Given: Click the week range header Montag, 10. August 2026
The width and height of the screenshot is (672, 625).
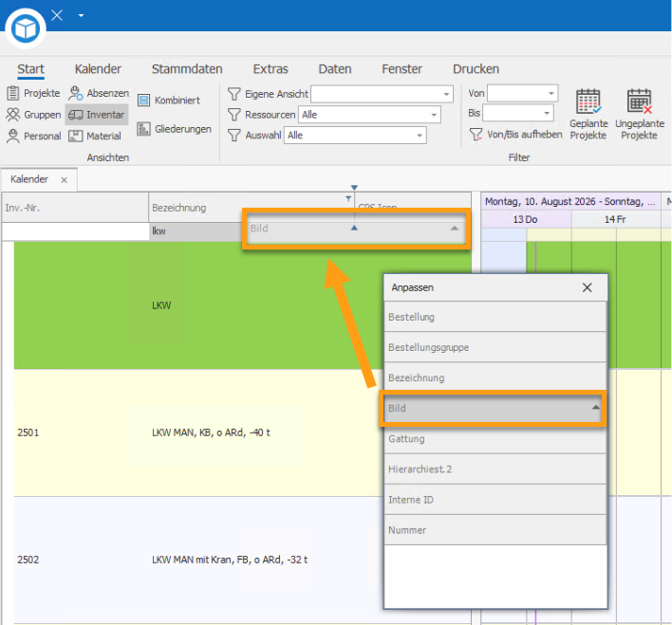Looking at the screenshot, I should [570, 201].
